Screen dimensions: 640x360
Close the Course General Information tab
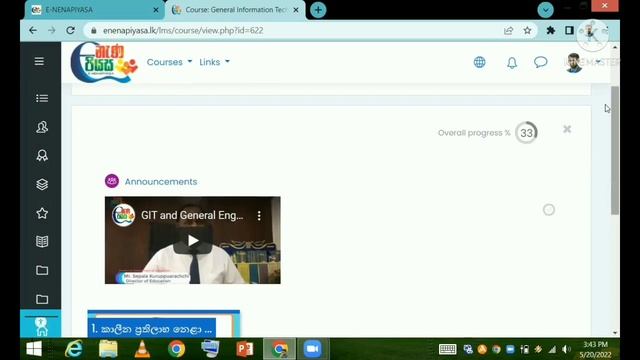[x=296, y=10]
